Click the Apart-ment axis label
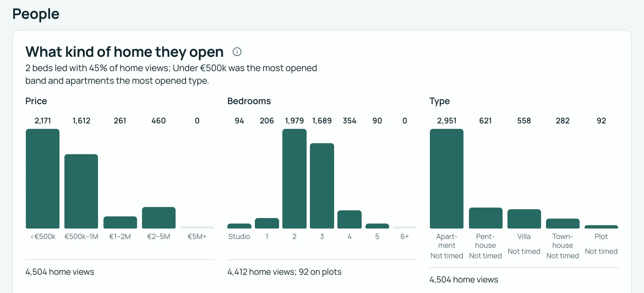 pyautogui.click(x=447, y=241)
